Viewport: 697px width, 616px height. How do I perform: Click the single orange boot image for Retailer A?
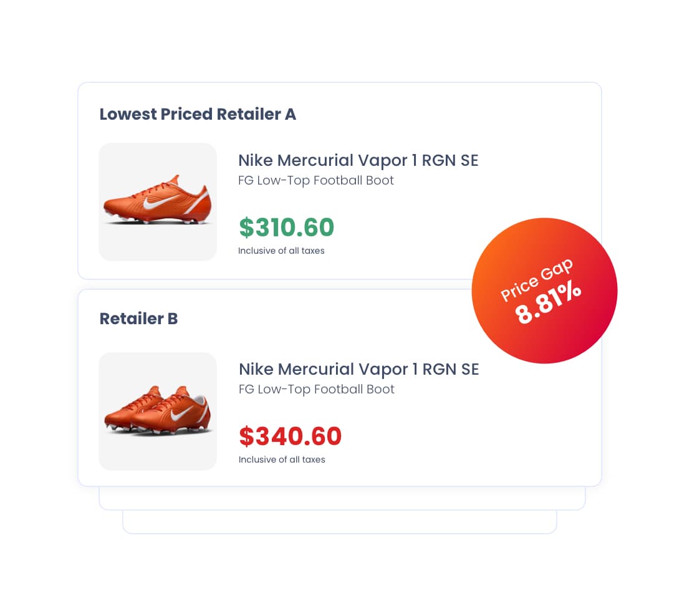click(158, 201)
